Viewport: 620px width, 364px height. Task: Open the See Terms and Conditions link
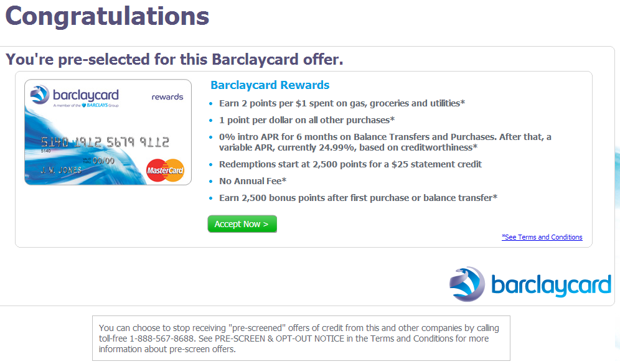[542, 237]
